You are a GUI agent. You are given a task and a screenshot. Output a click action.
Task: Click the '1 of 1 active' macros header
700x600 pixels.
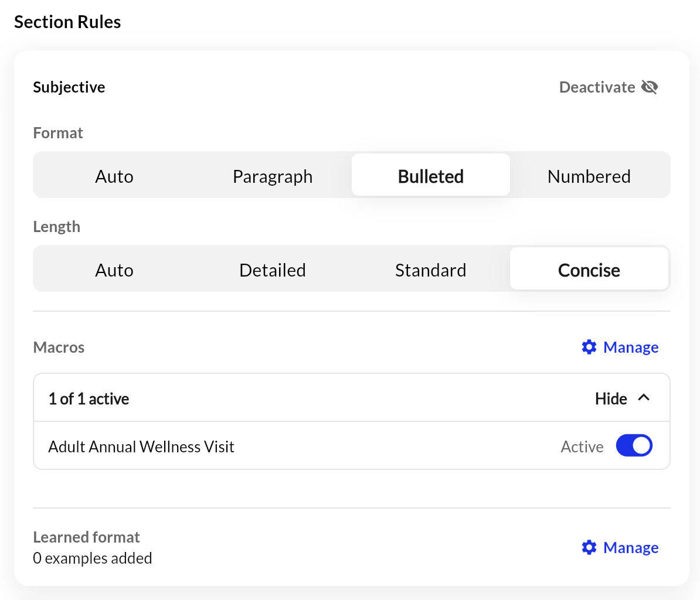coord(89,399)
